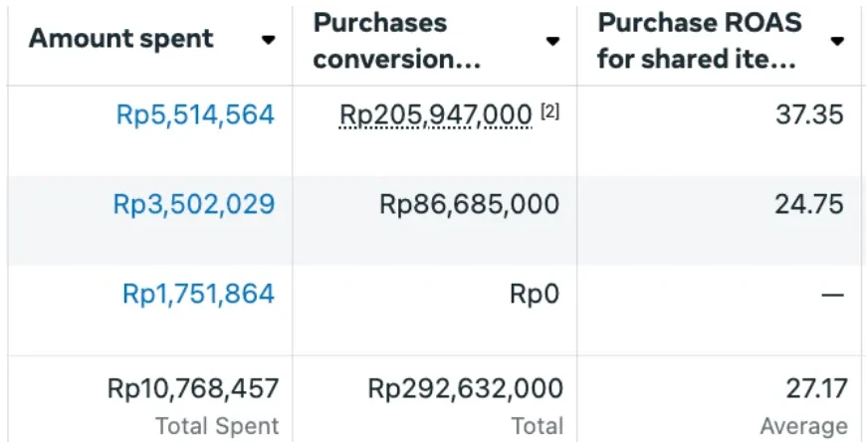This screenshot has width=868, height=445.
Task: Click the Purchase ROAS for shared items header text
Action: click(699, 41)
